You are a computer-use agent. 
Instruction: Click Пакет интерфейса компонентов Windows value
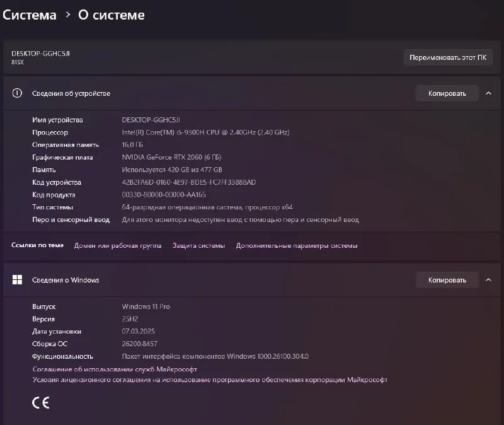[x=215, y=356]
